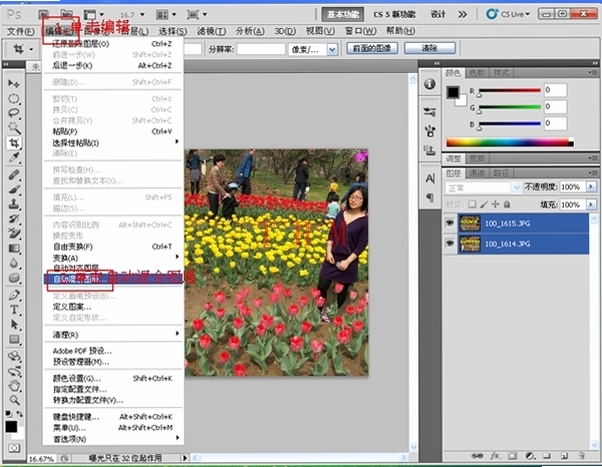Open the opacity slider arrow
Screen dimensions: 602x467
[591, 187]
